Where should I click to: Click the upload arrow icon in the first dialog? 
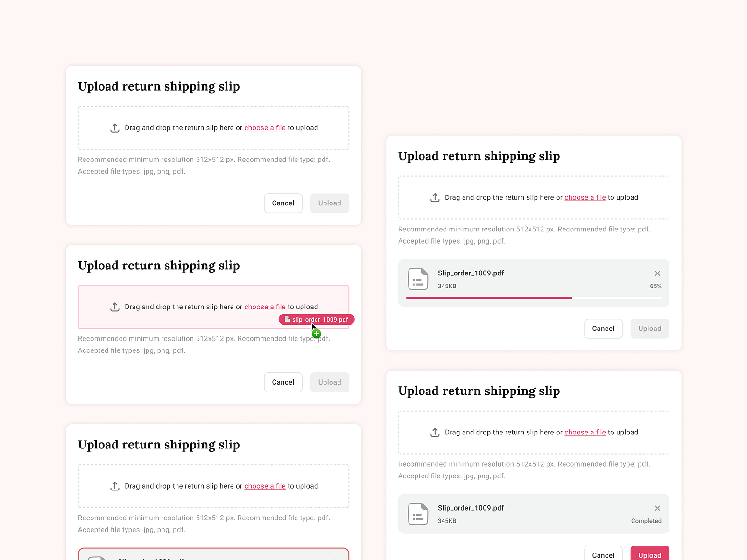(x=115, y=127)
